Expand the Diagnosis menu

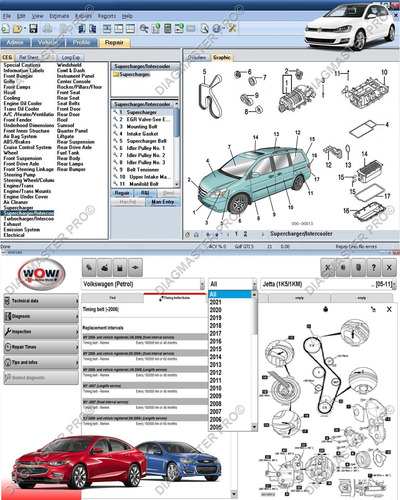coord(41,316)
